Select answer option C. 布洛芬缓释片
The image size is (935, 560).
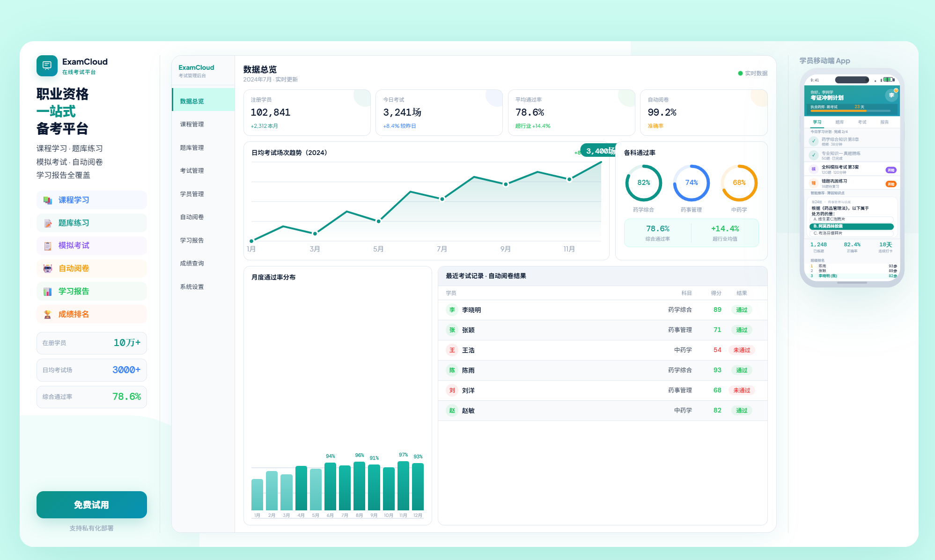(852, 233)
